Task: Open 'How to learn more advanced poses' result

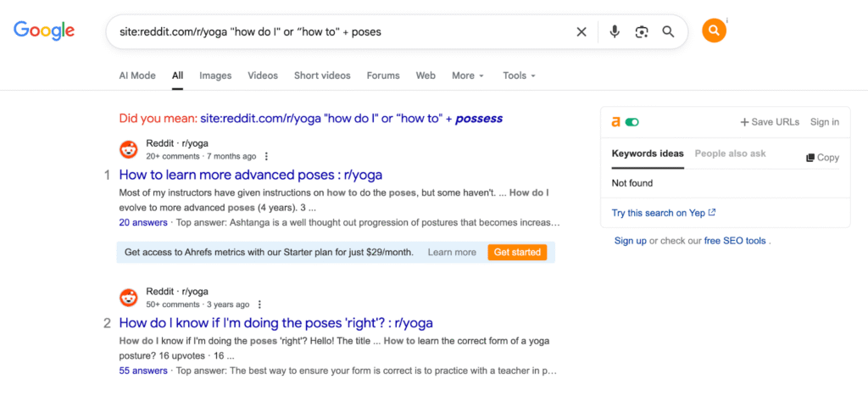Action: click(251, 175)
